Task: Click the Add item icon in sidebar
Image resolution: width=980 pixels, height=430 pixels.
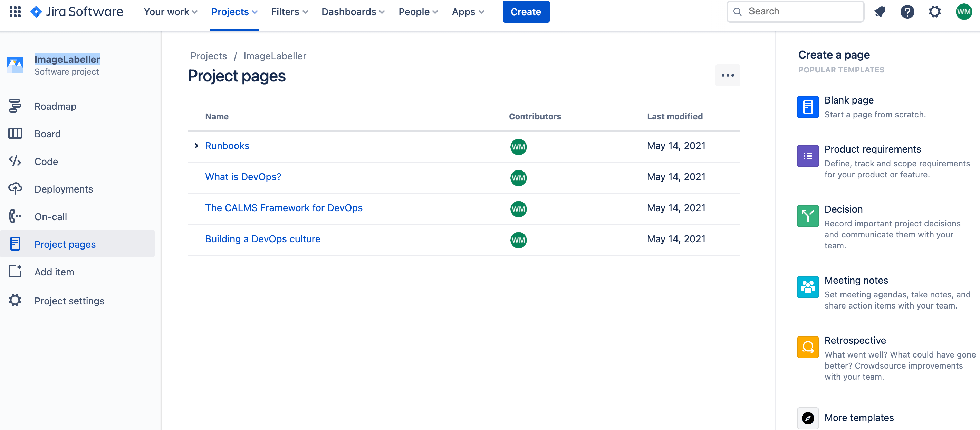Action: (15, 272)
